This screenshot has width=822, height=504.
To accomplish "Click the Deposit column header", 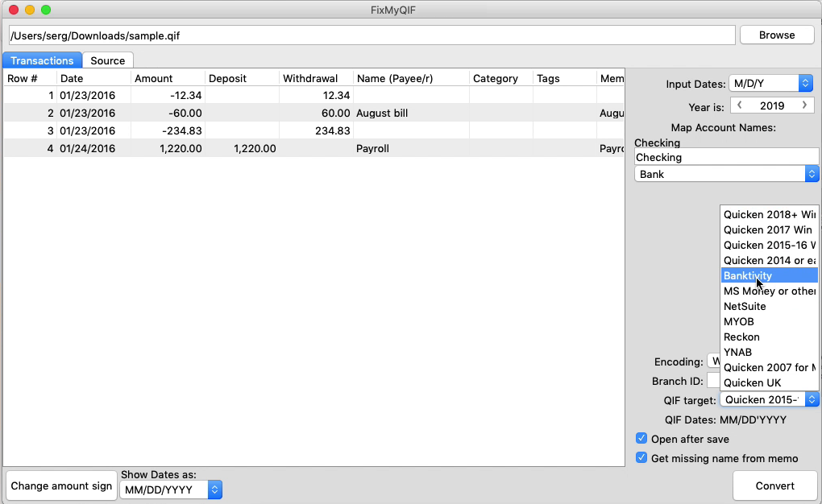I will (243, 78).
